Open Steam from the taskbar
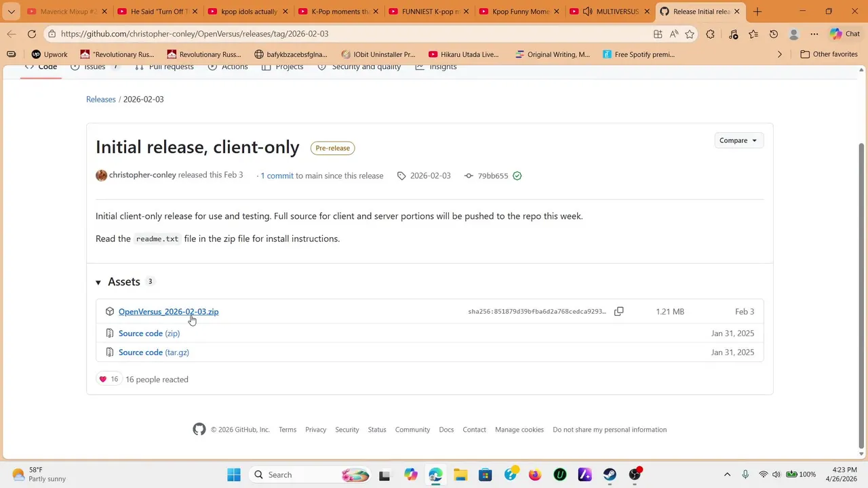The width and height of the screenshot is (868, 488). (x=610, y=474)
